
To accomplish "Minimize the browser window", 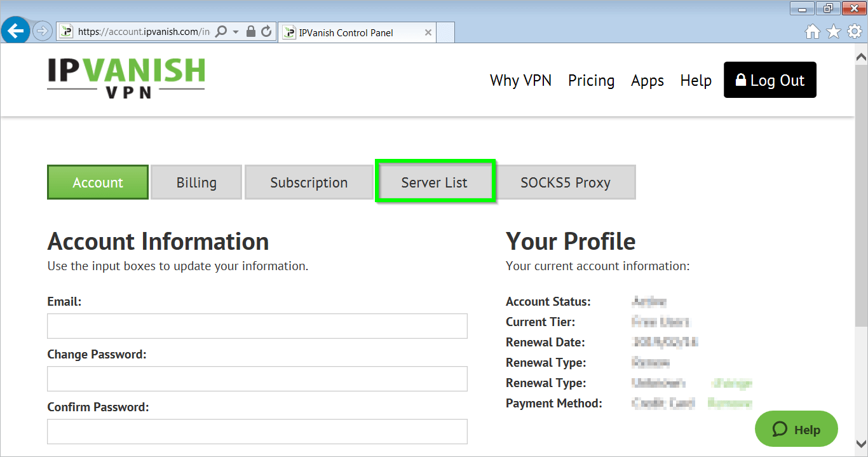I will (x=803, y=8).
